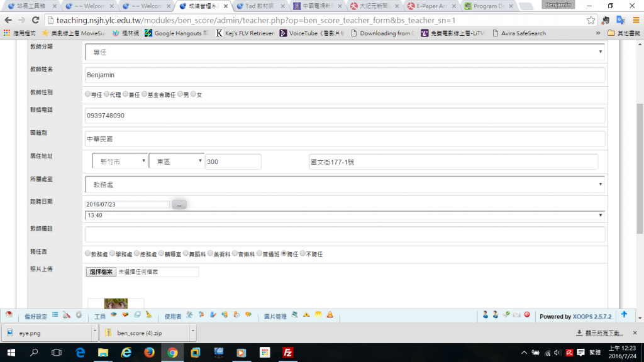Switch to the Tad 教材網 browser tab

click(259, 6)
